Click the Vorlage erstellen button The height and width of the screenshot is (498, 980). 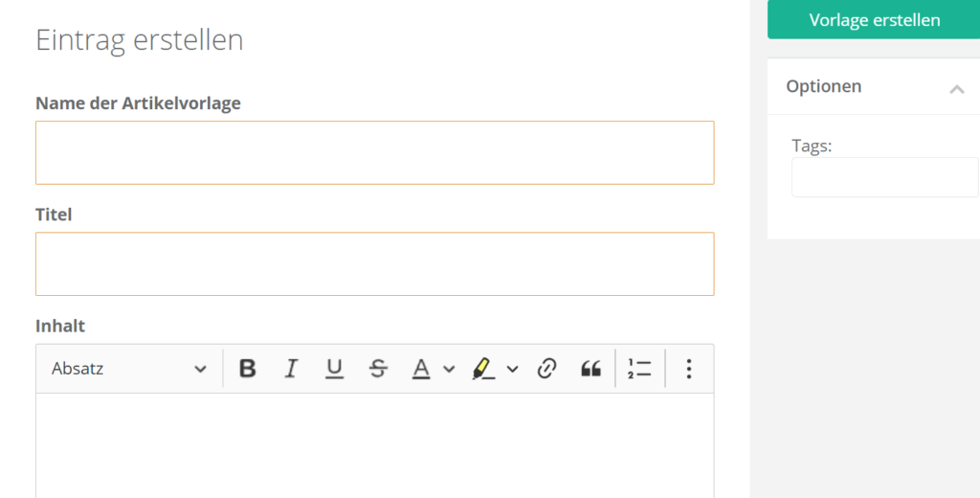coord(874,20)
